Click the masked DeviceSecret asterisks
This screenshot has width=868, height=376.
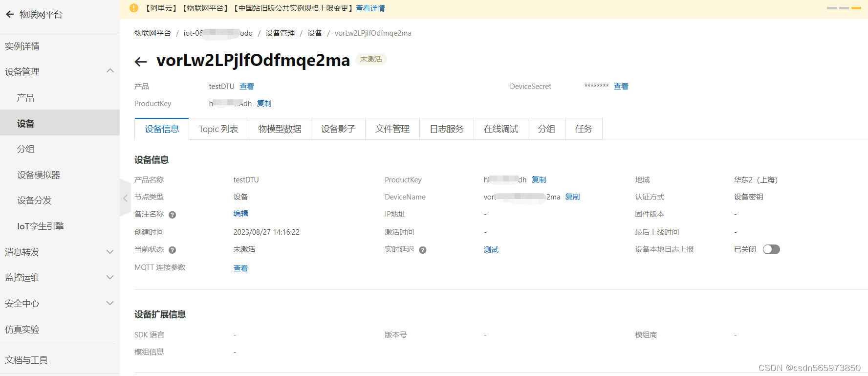(x=596, y=86)
